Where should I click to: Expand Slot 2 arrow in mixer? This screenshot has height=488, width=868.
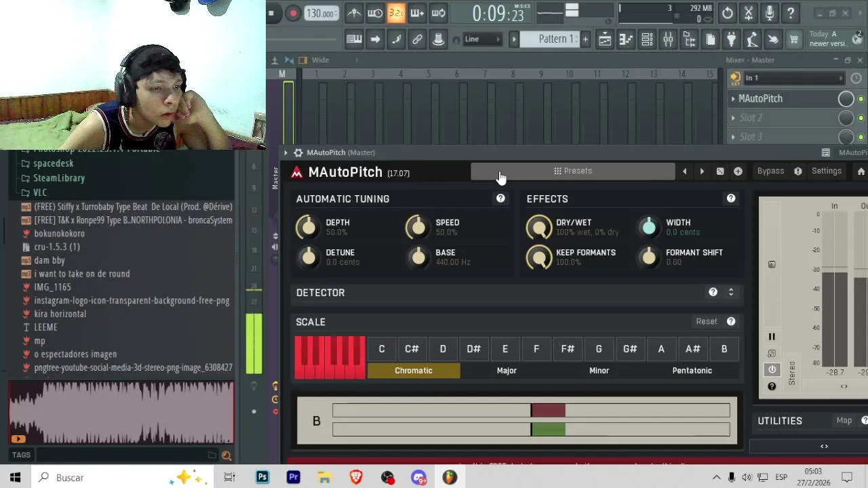(733, 118)
